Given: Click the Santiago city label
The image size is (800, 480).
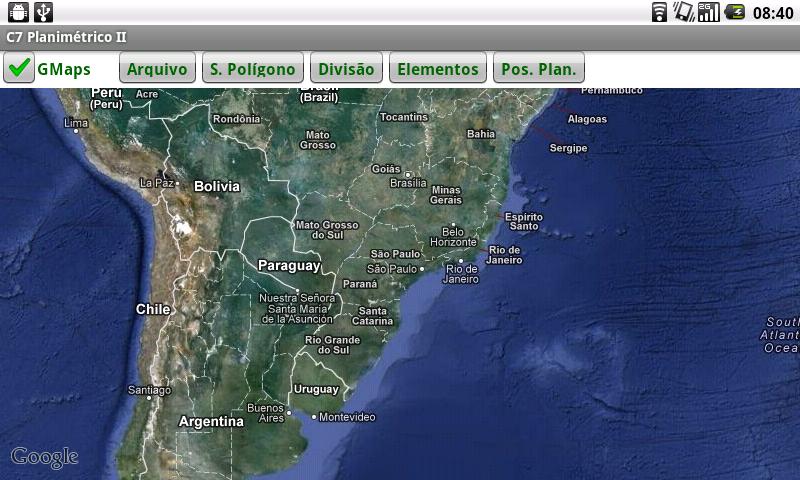Looking at the screenshot, I should (x=149, y=390).
